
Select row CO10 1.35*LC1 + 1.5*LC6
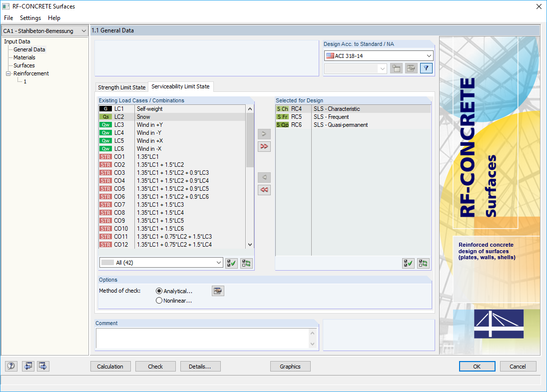pyautogui.click(x=172, y=229)
